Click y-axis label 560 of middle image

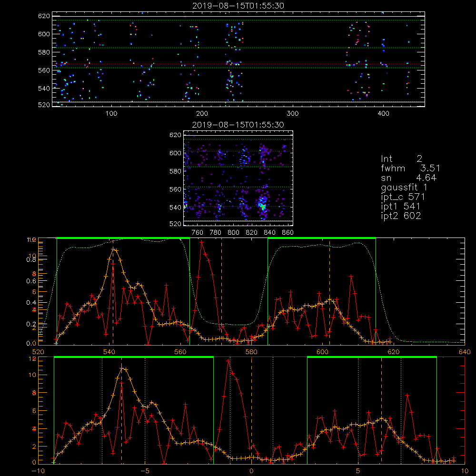click(x=175, y=189)
